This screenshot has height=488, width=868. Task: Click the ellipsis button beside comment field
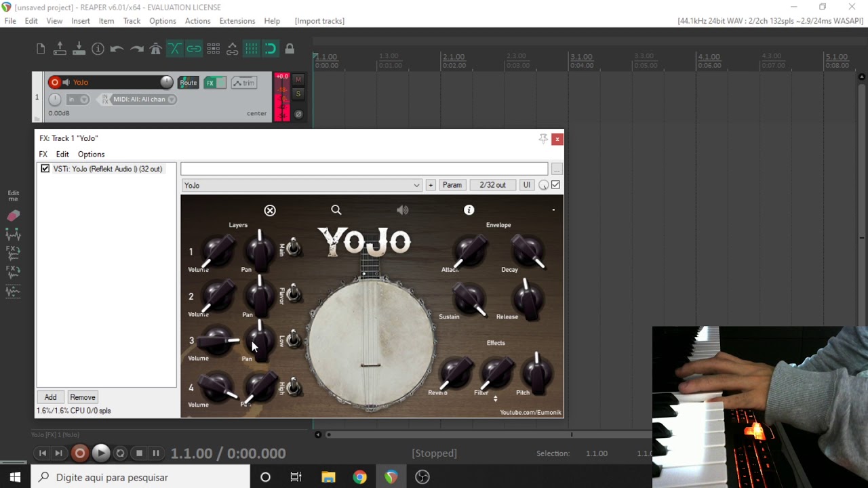[x=557, y=169]
